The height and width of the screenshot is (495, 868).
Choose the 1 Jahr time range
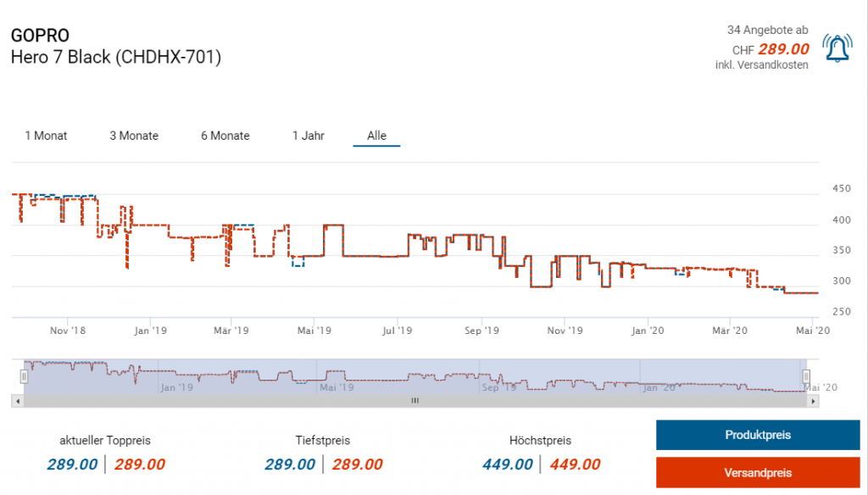[x=308, y=136]
